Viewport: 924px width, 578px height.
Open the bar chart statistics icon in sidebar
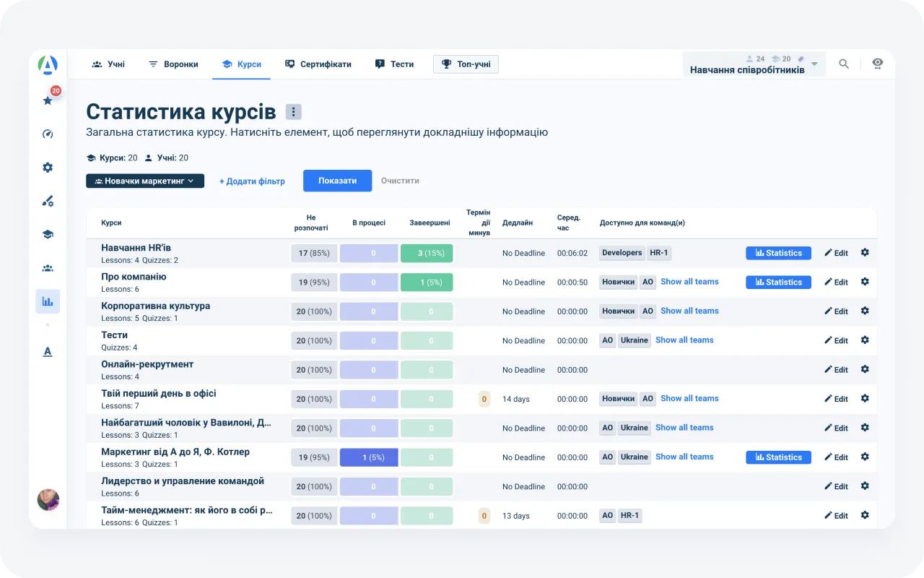pos(47,301)
